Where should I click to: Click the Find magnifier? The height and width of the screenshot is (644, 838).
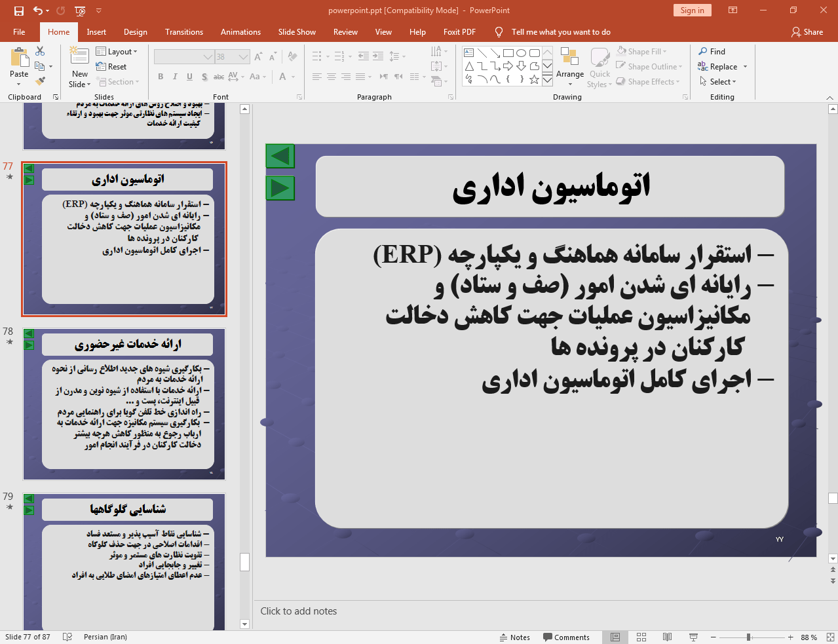[712, 52]
